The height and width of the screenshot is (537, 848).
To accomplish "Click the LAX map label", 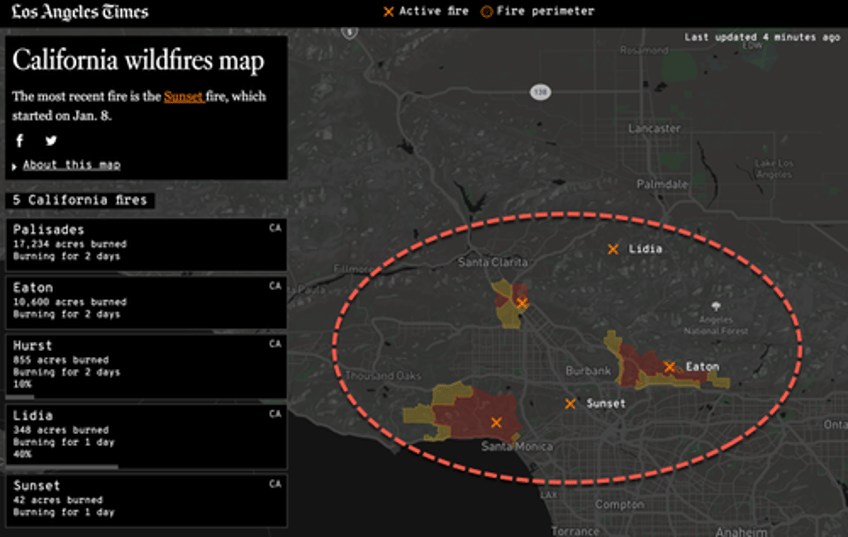I will coord(548,495).
